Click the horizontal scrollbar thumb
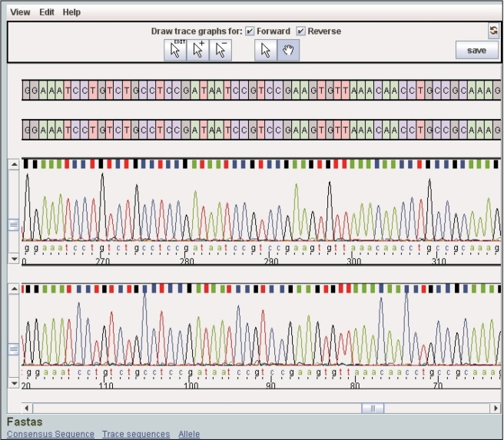Image resolution: width=504 pixels, height=440 pixels. [x=373, y=409]
